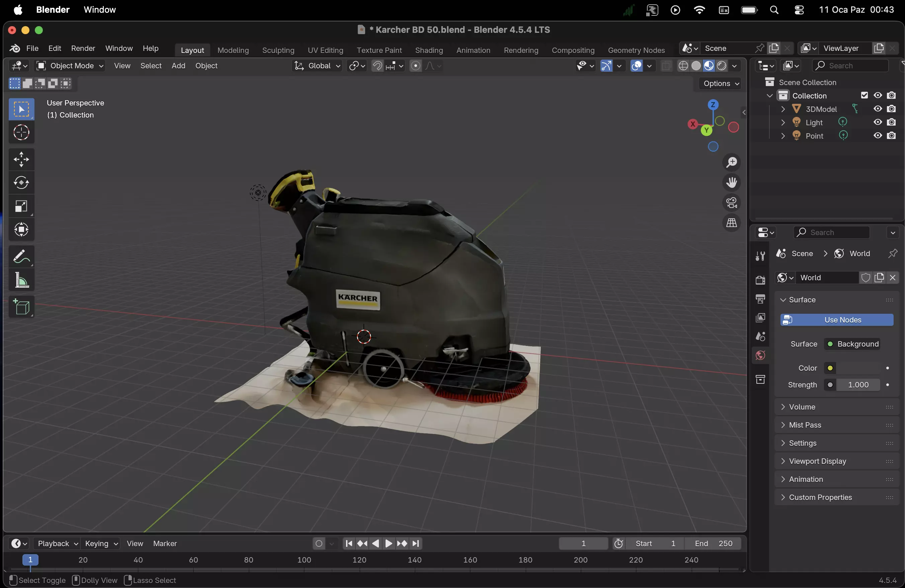Disable Point light in renders
This screenshot has width=905, height=588.
point(891,136)
